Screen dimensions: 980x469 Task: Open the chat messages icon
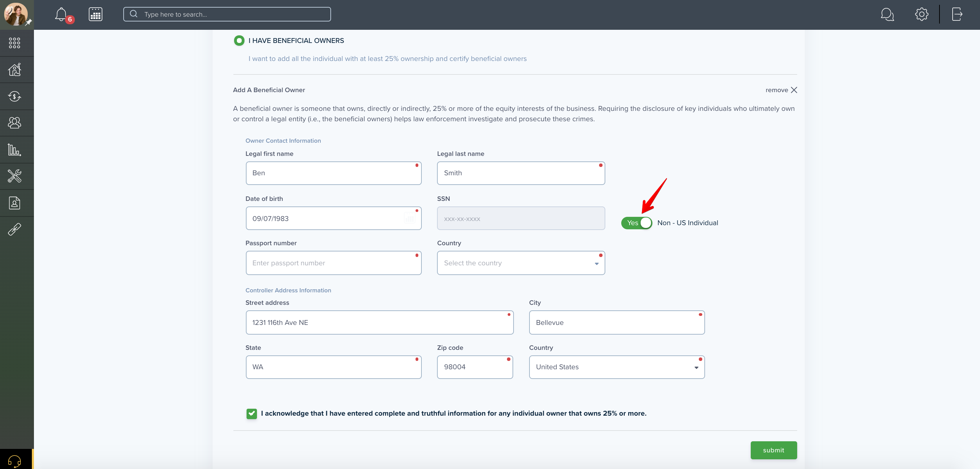[x=887, y=15]
